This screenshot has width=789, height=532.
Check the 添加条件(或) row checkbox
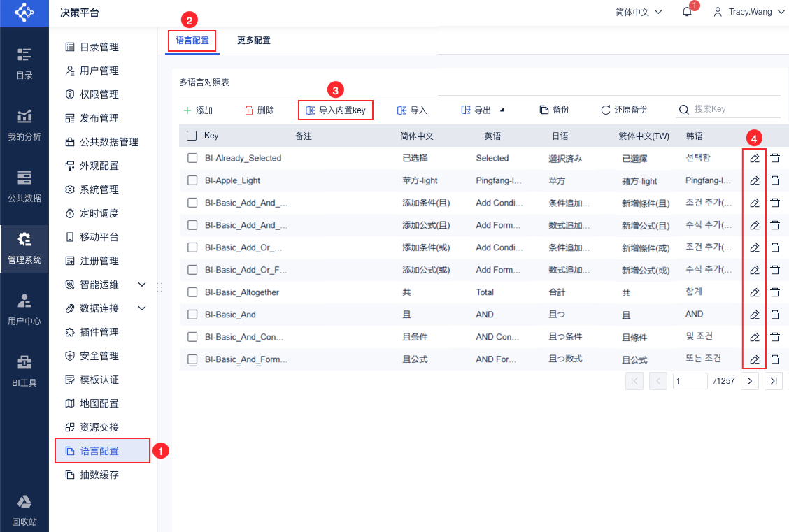tap(192, 247)
